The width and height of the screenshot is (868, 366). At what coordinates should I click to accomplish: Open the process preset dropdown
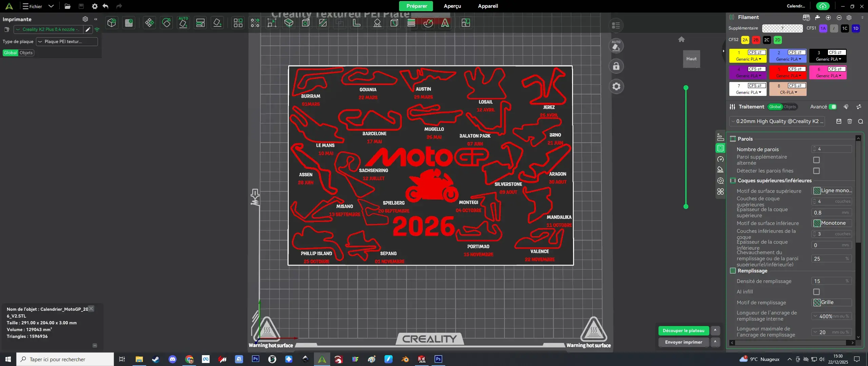click(x=777, y=121)
